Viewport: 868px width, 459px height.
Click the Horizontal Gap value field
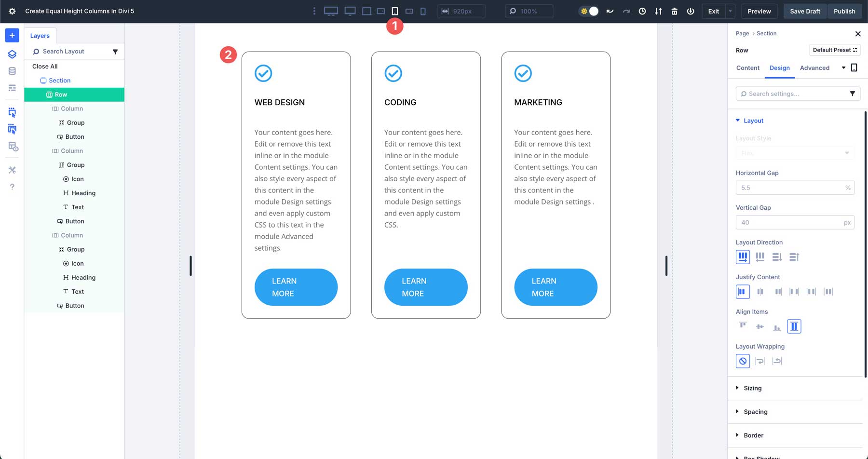click(x=795, y=188)
